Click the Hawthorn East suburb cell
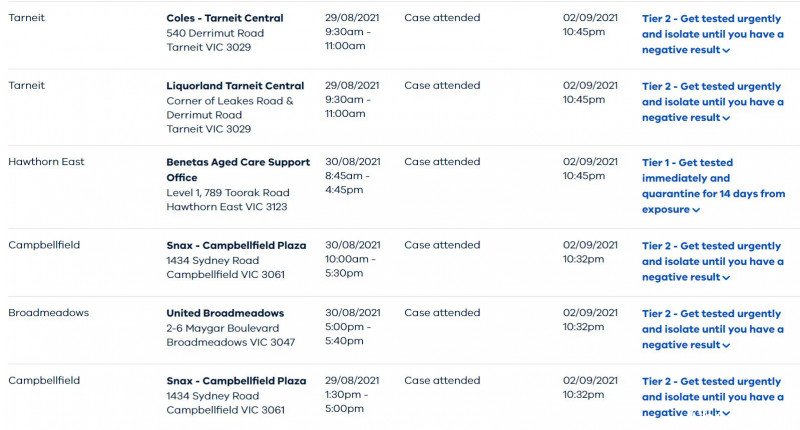Viewport: 800px width, 430px height. coord(46,162)
